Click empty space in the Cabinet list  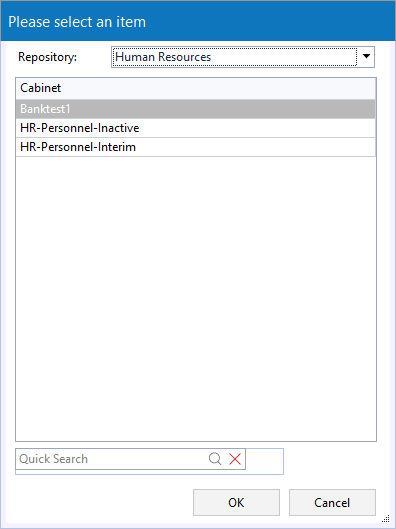click(x=196, y=299)
